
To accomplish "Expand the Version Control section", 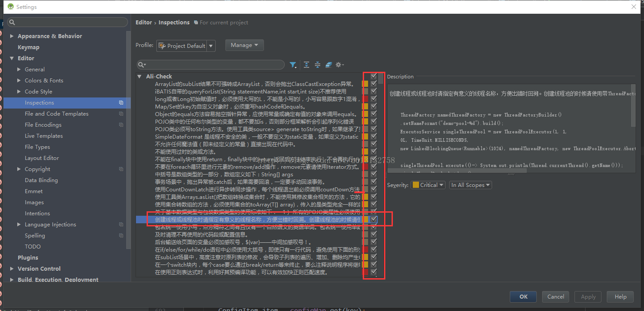I will pyautogui.click(x=12, y=269).
